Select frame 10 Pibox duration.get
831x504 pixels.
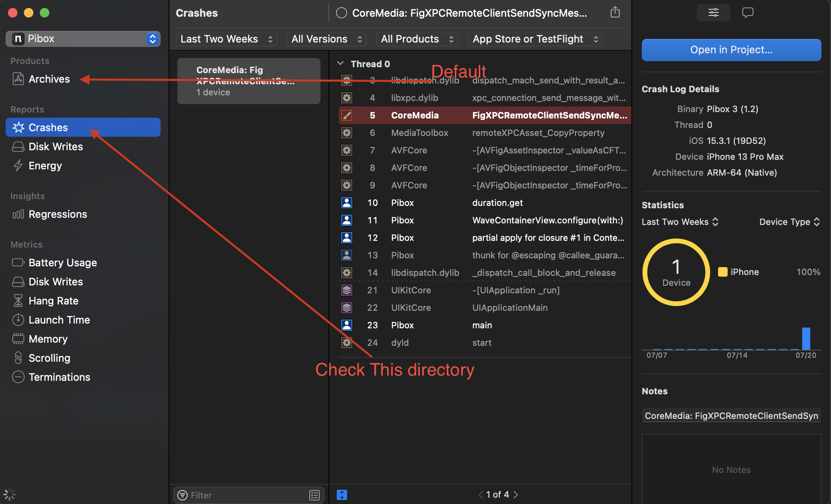(x=485, y=203)
